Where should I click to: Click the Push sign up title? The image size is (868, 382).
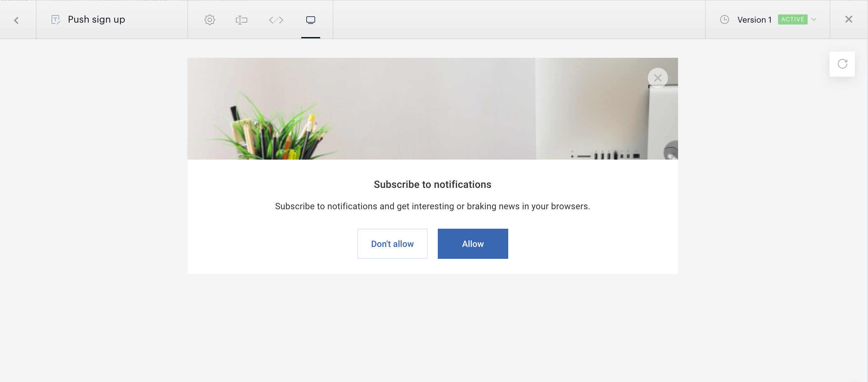coord(96,19)
